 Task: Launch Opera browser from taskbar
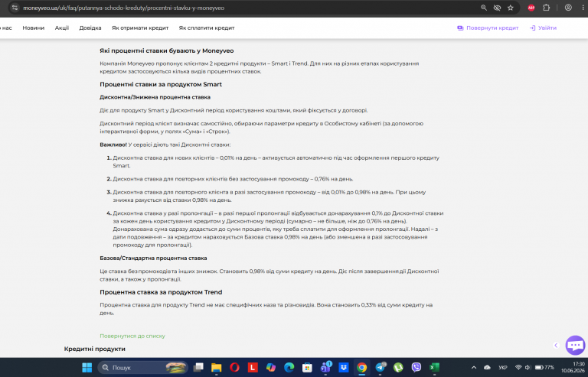tap(234, 368)
